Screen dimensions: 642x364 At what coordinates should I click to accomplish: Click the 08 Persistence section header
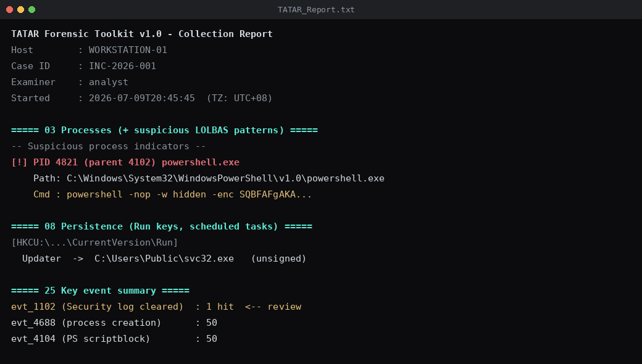[162, 226]
